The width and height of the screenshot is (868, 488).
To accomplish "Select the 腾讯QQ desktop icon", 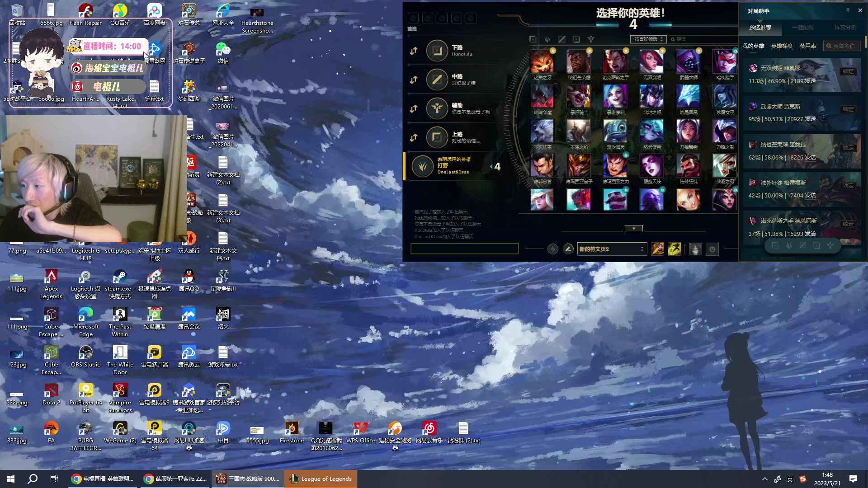I will (189, 281).
